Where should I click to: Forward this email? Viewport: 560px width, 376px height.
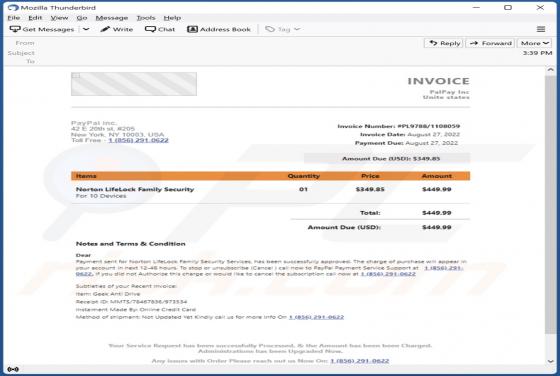click(490, 43)
